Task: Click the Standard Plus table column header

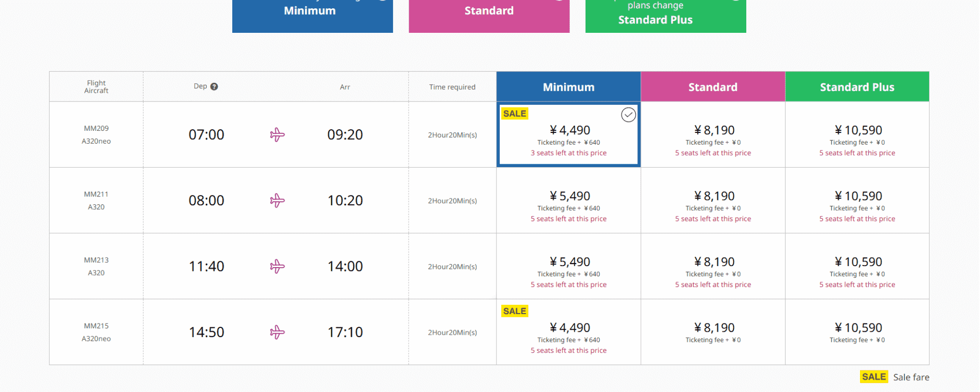Action: [857, 87]
